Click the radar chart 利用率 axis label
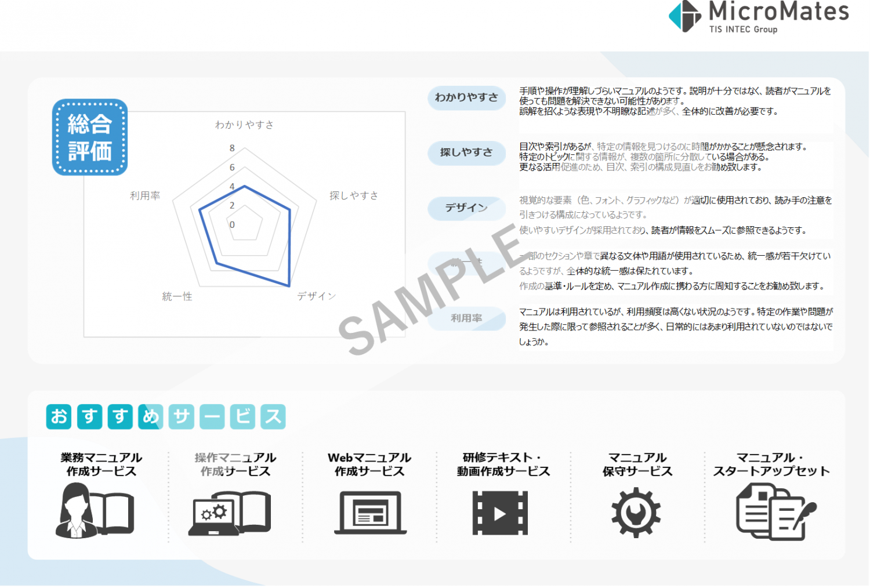 click(145, 196)
